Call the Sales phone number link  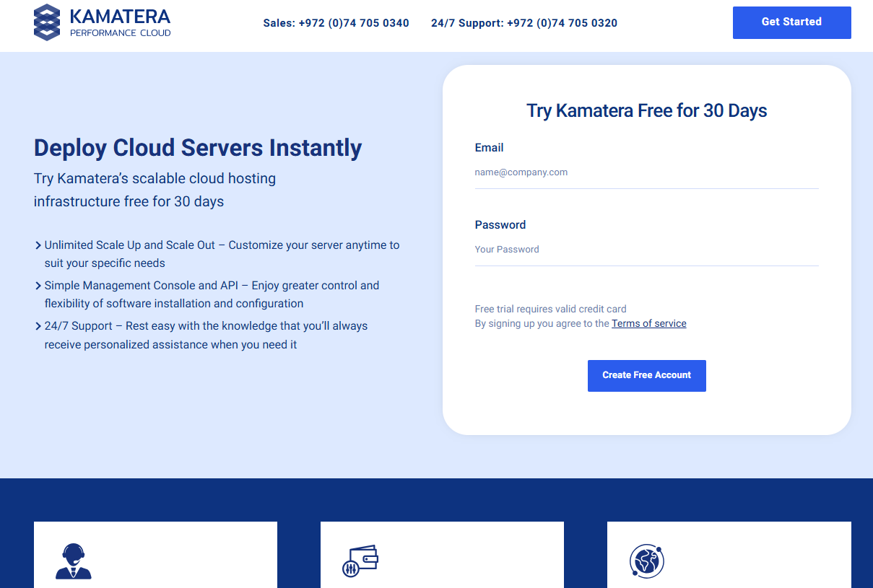point(336,22)
